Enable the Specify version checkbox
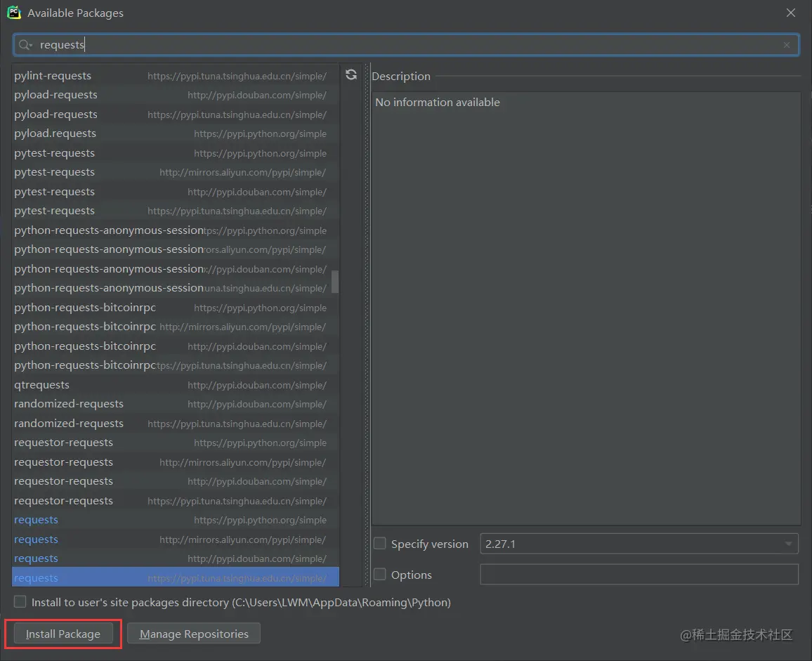Screen dimensions: 812x661 379,544
